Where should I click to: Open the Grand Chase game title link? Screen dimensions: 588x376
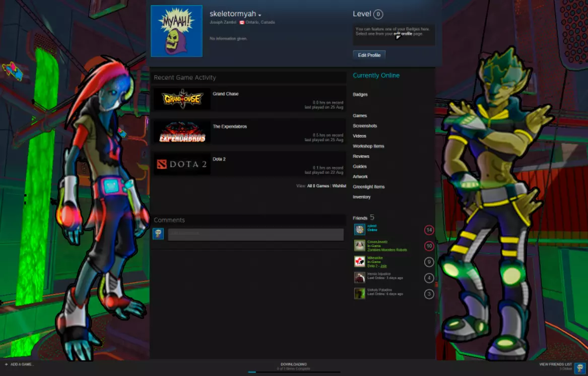click(x=225, y=94)
